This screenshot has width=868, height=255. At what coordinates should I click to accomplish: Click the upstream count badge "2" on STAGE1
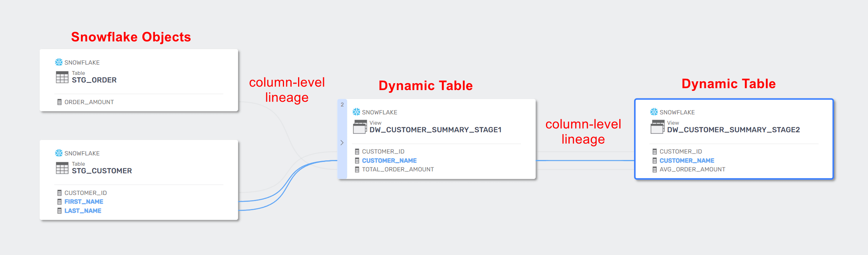342,105
